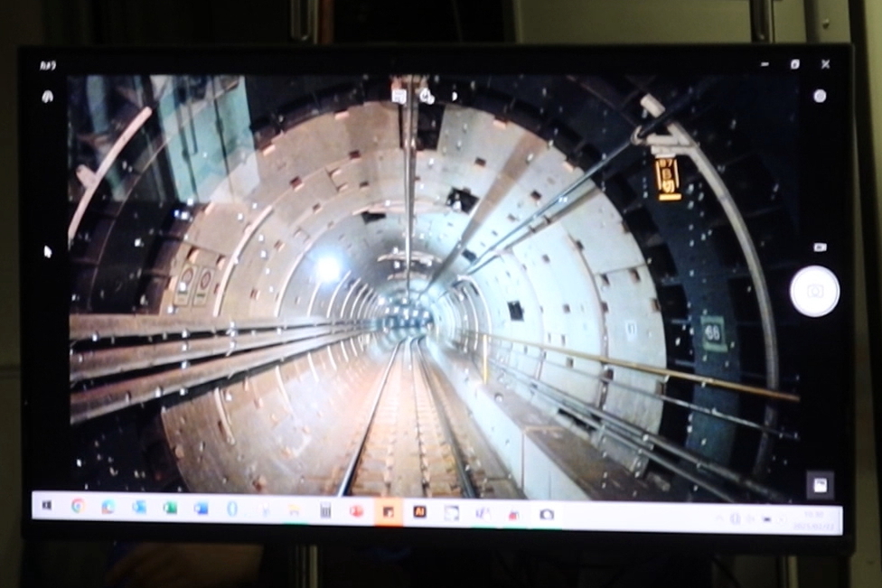Open Excel from the taskbar

[x=170, y=509]
